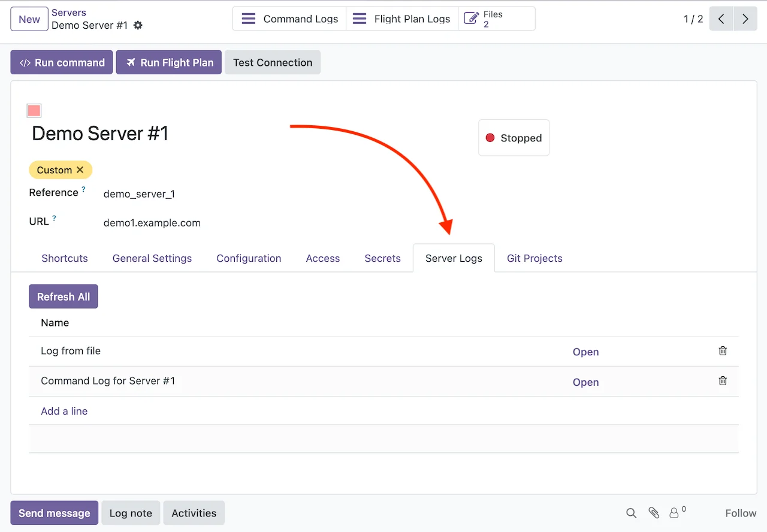Go to the previous record arrow
Screen dimensions: 767x532
pos(721,19)
